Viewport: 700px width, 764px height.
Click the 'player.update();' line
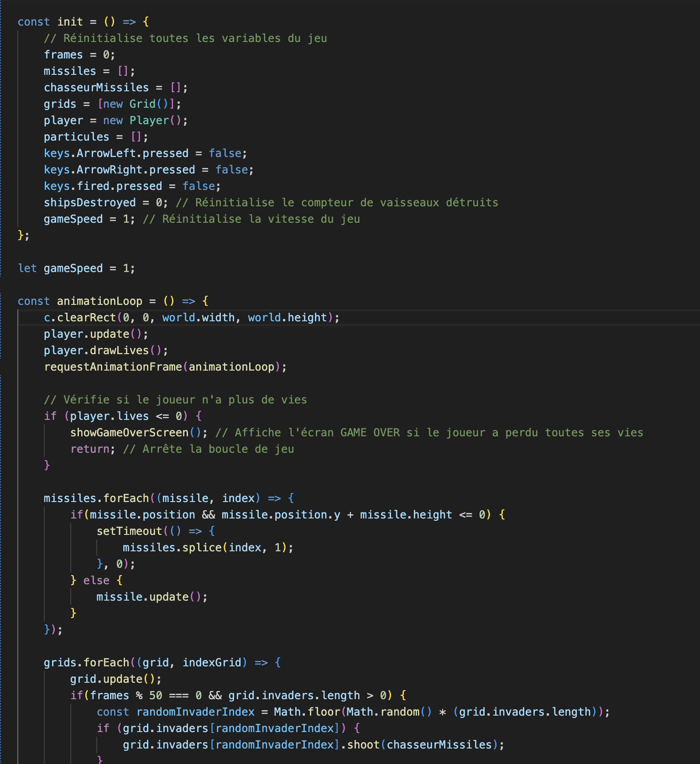[x=96, y=334]
